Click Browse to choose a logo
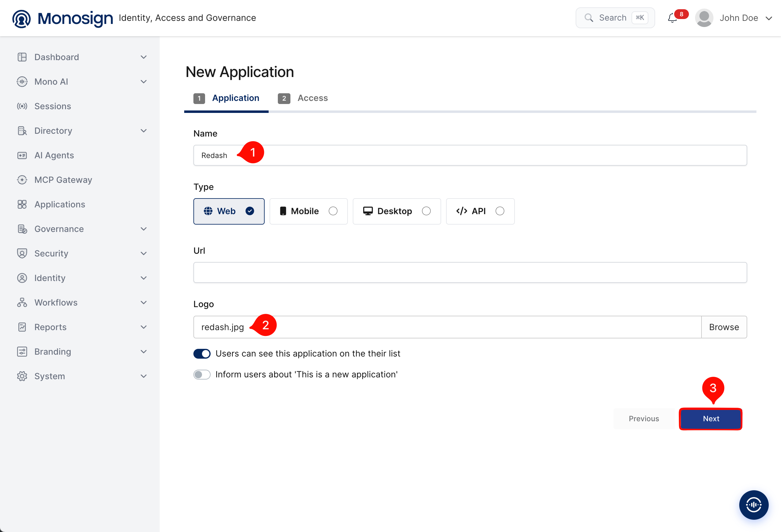The height and width of the screenshot is (532, 781). point(724,327)
